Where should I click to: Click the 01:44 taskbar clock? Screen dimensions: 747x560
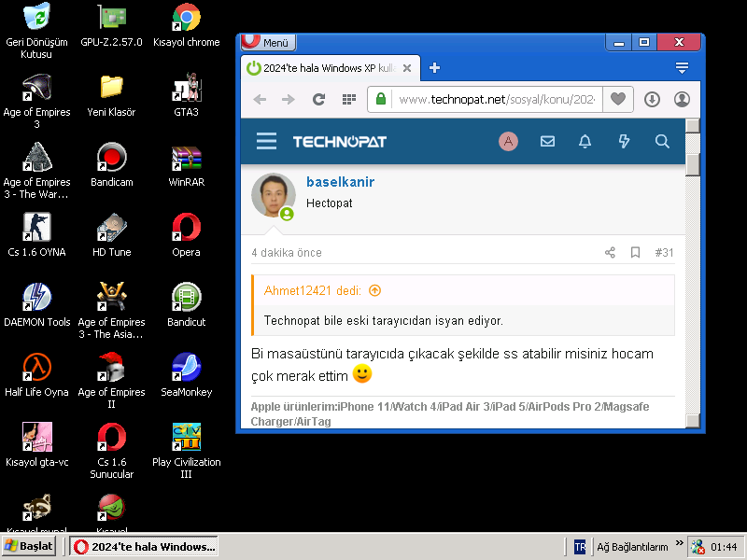(724, 547)
